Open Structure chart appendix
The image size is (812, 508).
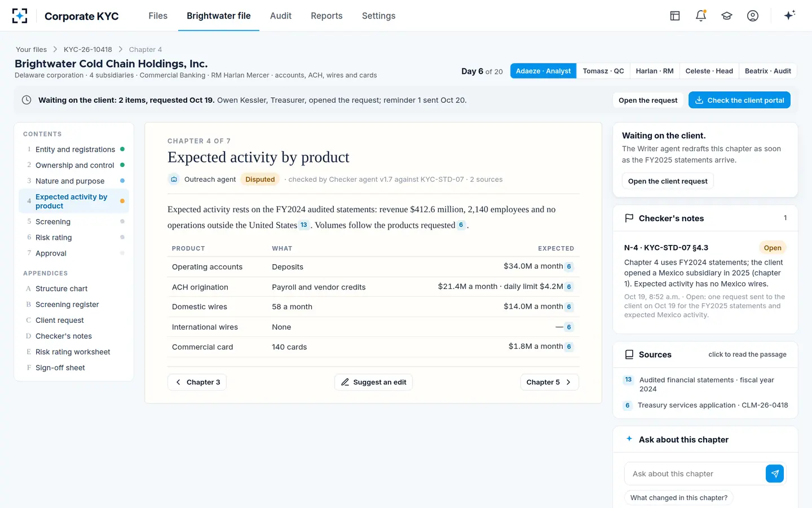tap(74, 288)
